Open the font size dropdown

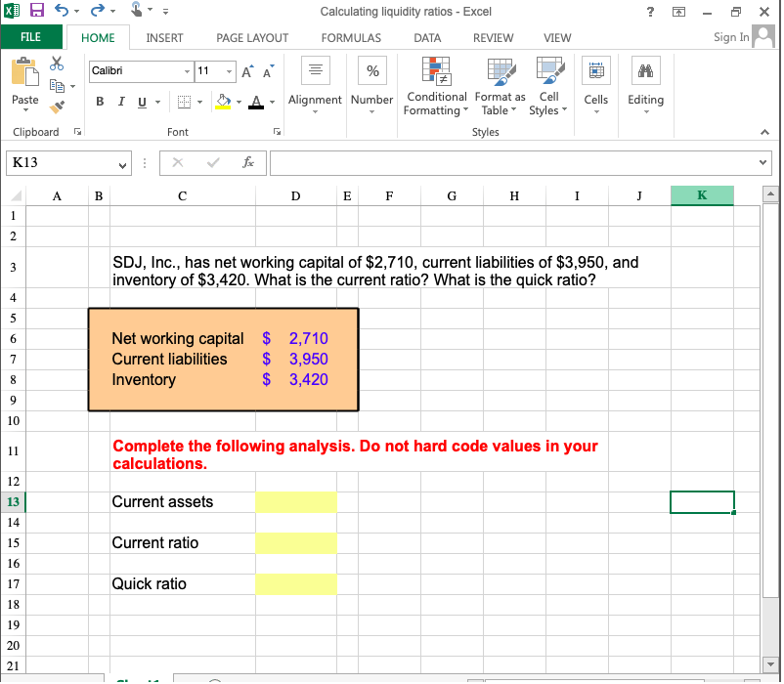(x=231, y=70)
